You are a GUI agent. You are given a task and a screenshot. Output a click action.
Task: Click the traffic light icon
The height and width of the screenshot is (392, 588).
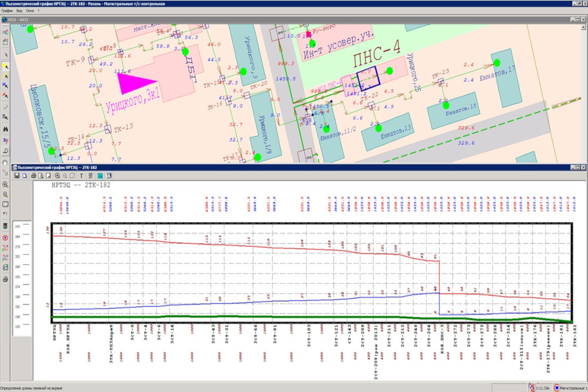pos(5,226)
